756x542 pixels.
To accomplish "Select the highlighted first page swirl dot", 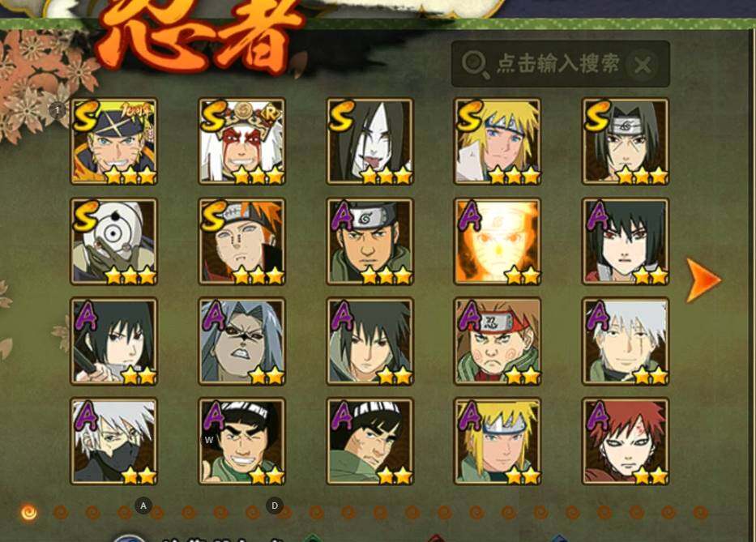I will click(x=29, y=512).
